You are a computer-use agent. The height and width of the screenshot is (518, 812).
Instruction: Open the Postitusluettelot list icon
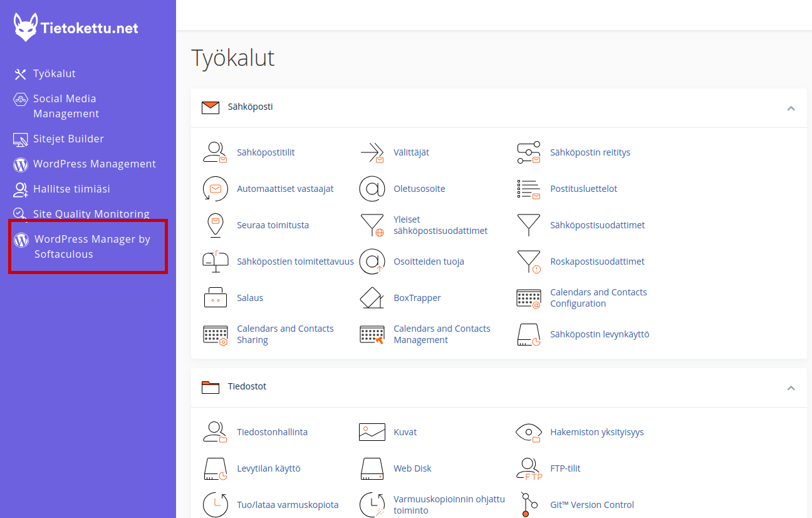pos(528,189)
